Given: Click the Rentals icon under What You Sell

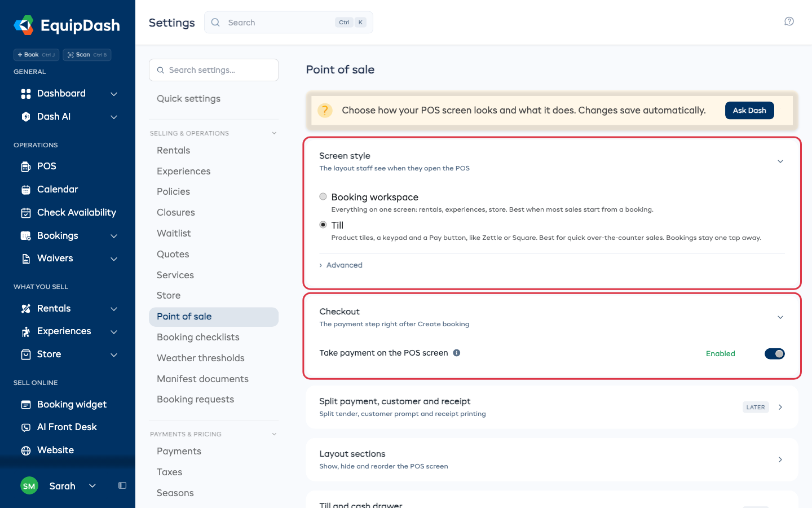Looking at the screenshot, I should 26,309.
